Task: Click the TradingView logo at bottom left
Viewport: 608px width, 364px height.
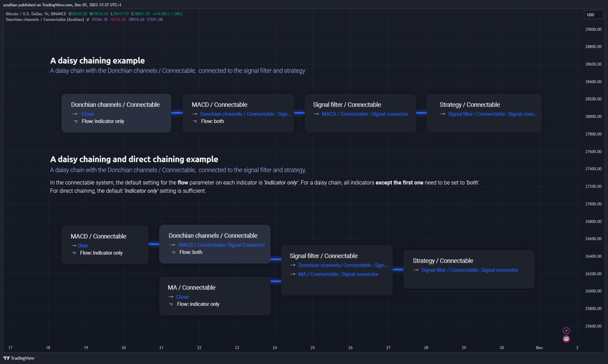Action: [19, 358]
